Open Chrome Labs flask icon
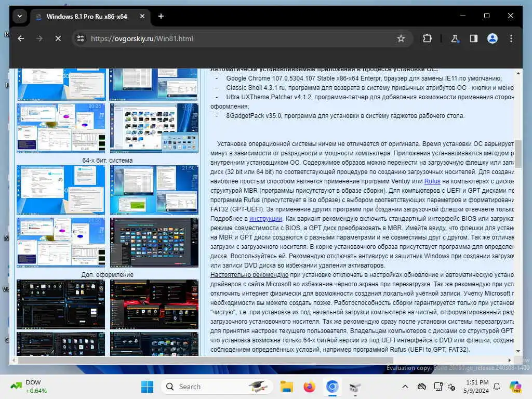This screenshot has height=399, width=532. pos(455,38)
